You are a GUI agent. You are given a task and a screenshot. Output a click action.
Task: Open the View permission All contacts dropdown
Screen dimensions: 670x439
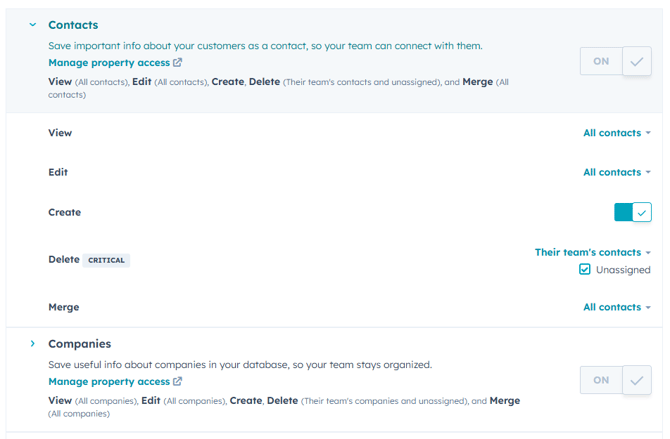click(x=616, y=133)
